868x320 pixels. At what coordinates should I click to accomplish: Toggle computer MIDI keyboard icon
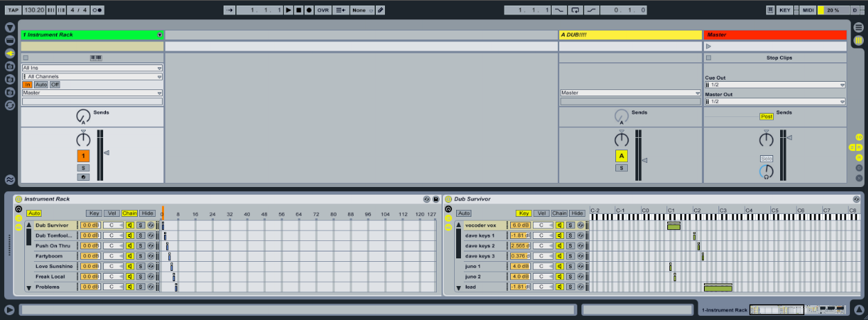(x=770, y=10)
